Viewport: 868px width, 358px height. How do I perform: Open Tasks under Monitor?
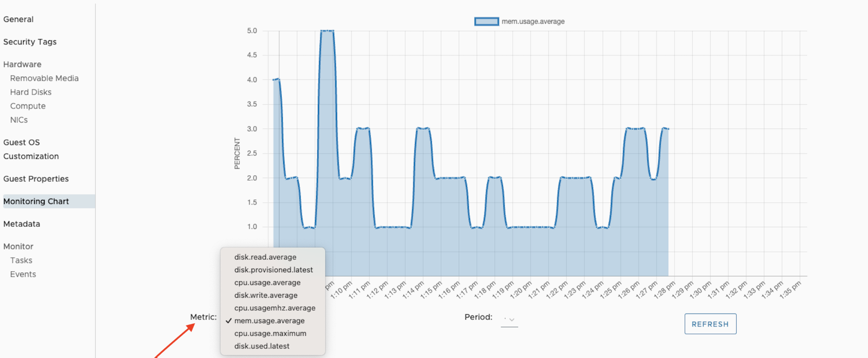coord(21,260)
